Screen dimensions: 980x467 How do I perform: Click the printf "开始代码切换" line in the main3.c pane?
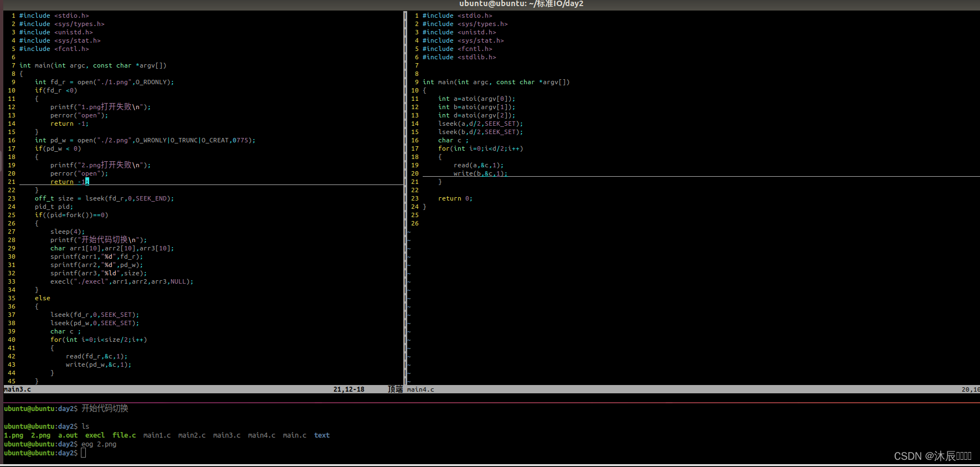99,240
